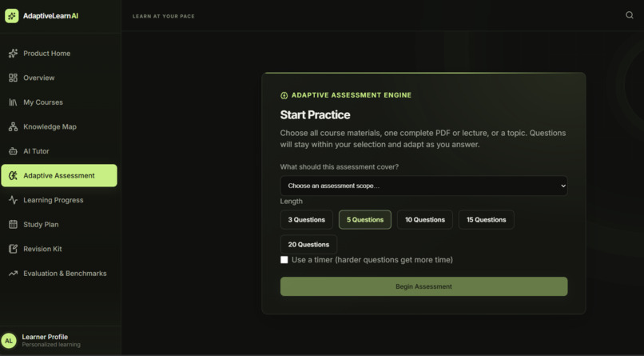Click the Begin Assessment button
Image resolution: width=644 pixels, height=356 pixels.
(x=423, y=286)
